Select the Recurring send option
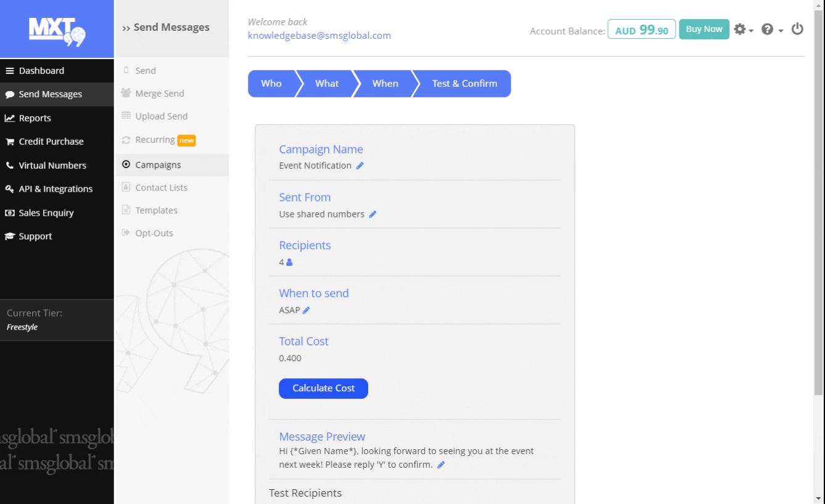The width and height of the screenshot is (825, 504). [155, 140]
